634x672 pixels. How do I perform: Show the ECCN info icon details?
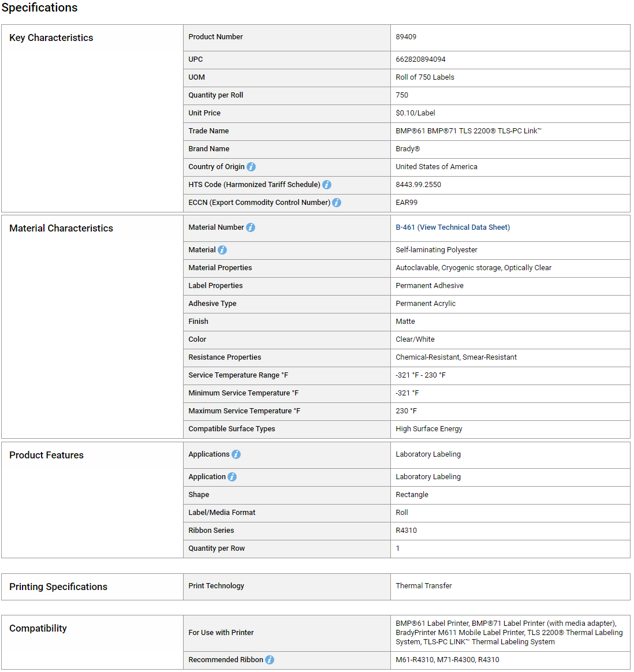(x=337, y=203)
